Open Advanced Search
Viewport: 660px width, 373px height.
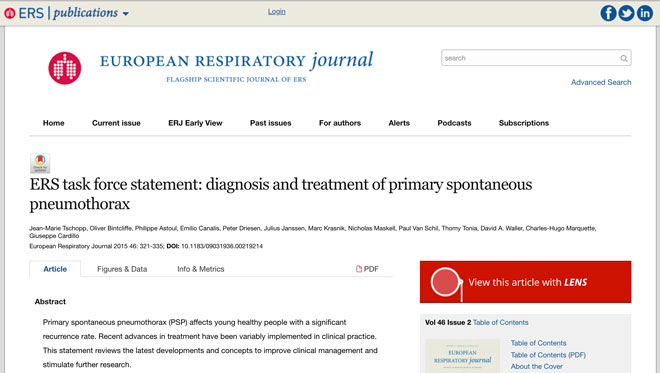click(601, 82)
